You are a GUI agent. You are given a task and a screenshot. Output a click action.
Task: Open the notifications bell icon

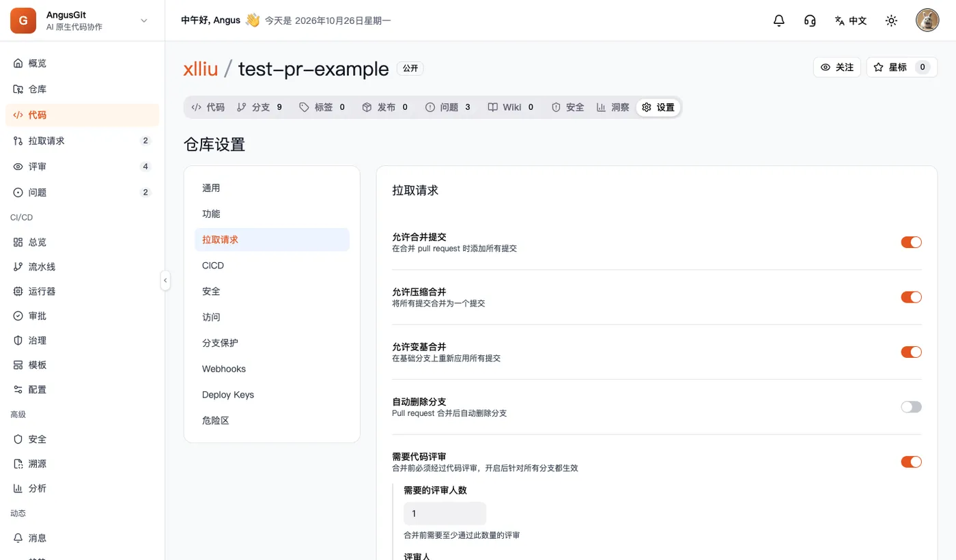778,20
